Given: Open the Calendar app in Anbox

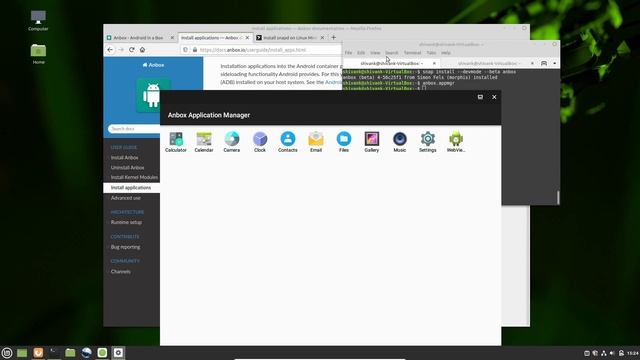Looking at the screenshot, I should pyautogui.click(x=204, y=142).
